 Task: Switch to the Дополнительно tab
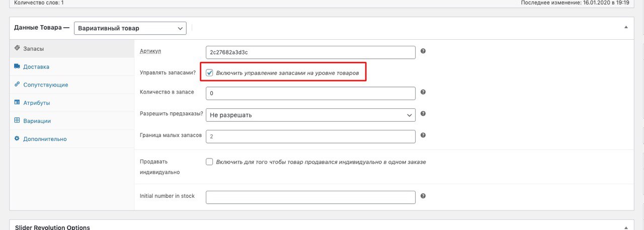click(x=72, y=139)
